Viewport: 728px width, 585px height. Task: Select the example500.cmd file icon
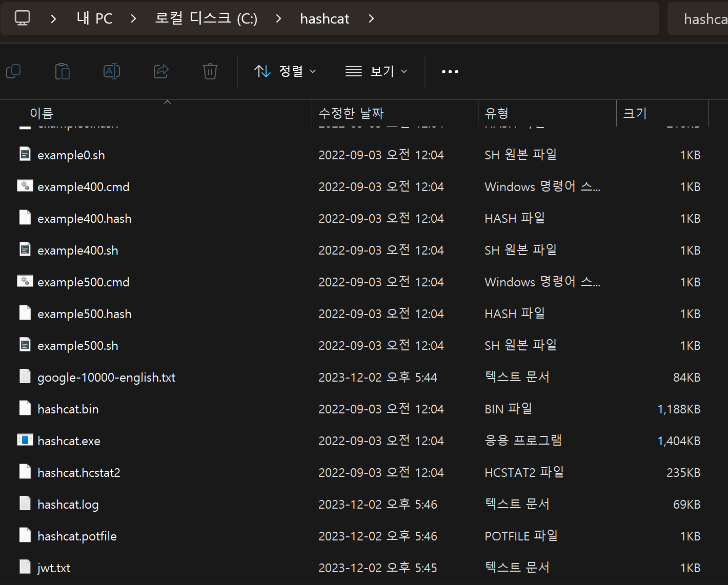(x=25, y=281)
